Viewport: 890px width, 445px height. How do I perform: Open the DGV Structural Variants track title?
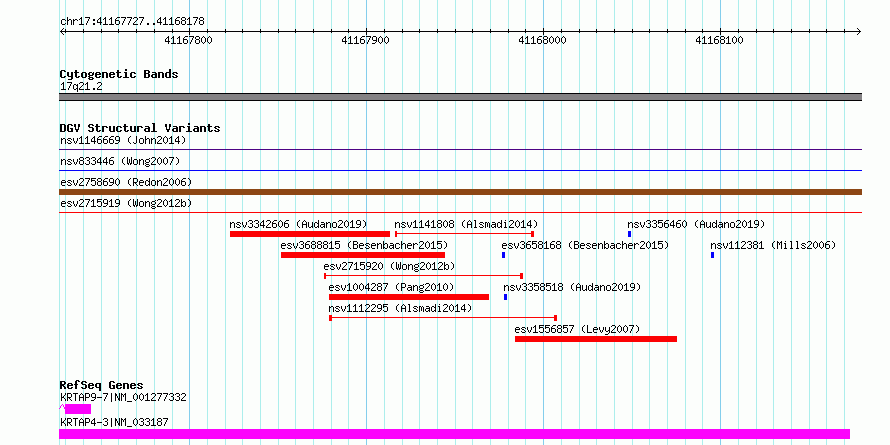140,128
